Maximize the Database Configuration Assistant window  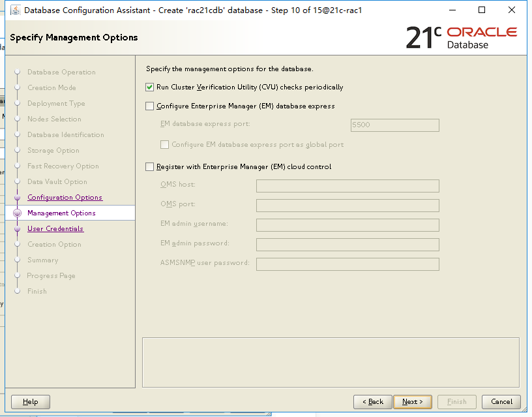point(482,10)
